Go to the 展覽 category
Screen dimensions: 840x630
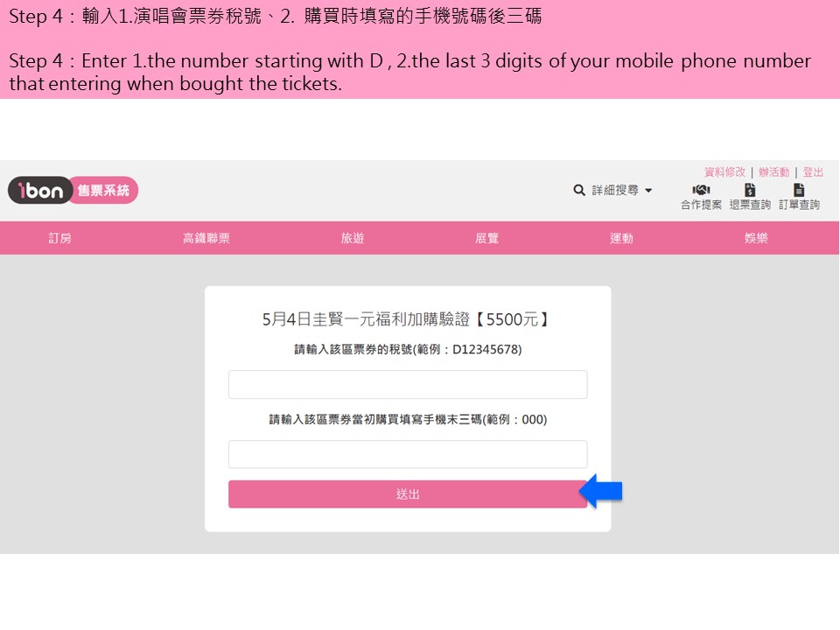click(x=487, y=238)
